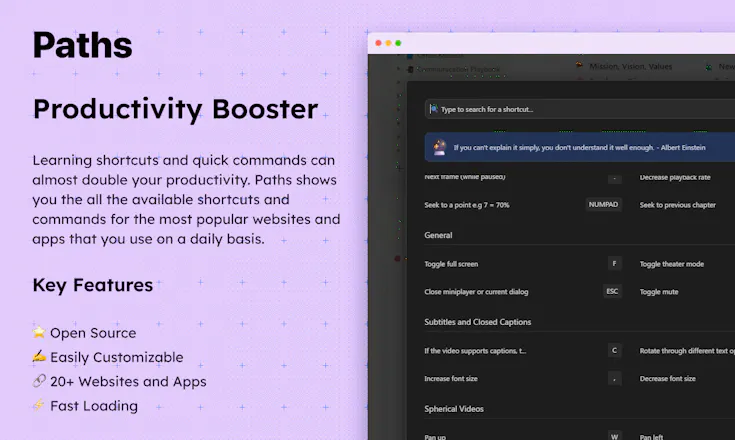Viewport: 735px width, 440px height.
Task: Click the Paths title text
Action: (82, 45)
